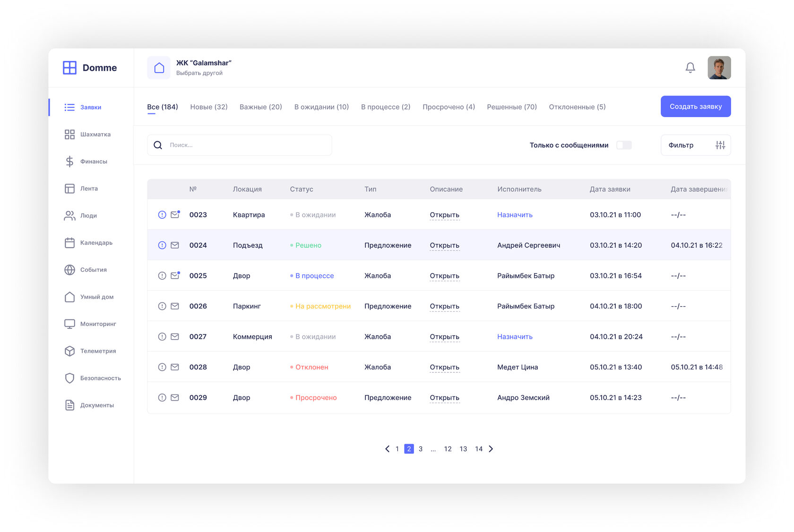Open Телеметрия section icon
Image resolution: width=794 pixels, height=532 pixels.
pos(69,351)
